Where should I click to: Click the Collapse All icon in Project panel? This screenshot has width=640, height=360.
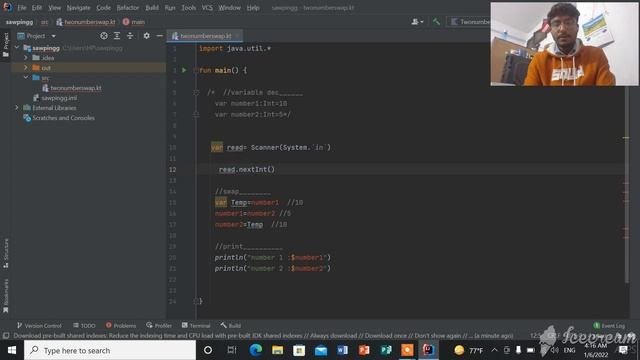[x=130, y=36]
